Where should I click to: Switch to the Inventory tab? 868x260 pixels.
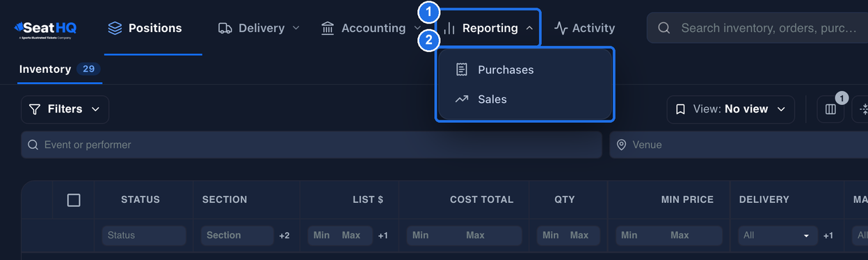coord(59,69)
